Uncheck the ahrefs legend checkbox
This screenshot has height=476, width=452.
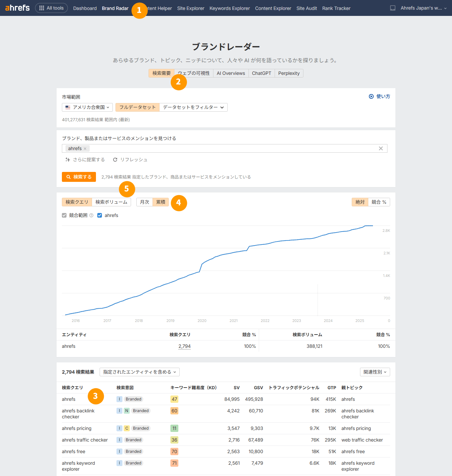(x=100, y=215)
